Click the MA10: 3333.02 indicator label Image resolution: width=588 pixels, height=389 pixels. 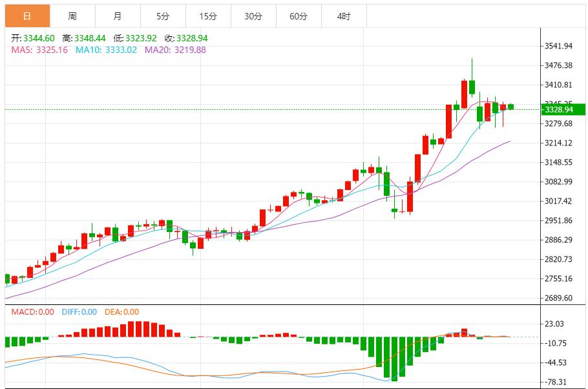coord(106,50)
